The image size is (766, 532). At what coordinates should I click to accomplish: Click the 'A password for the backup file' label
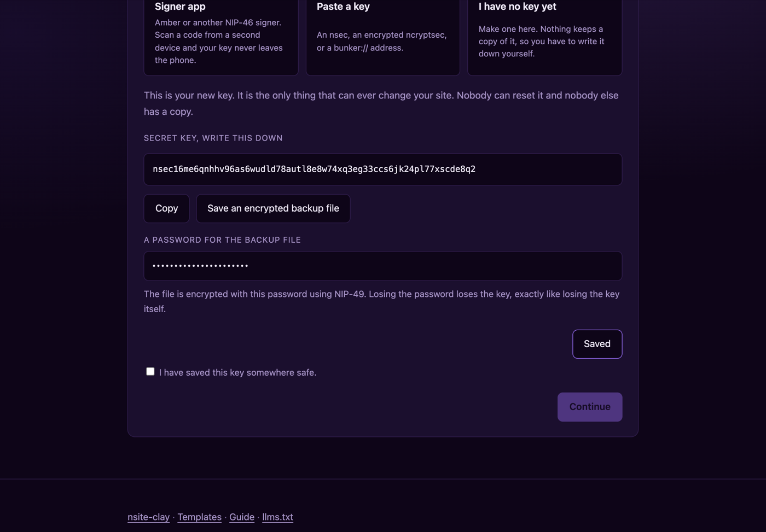(222, 239)
